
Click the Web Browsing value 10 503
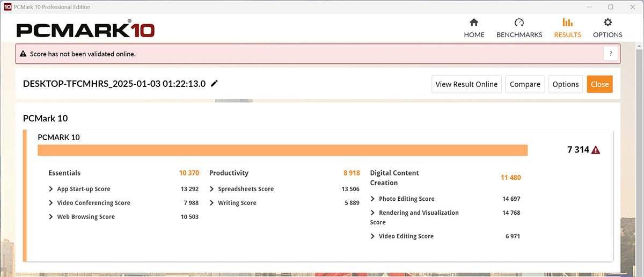[189, 217]
